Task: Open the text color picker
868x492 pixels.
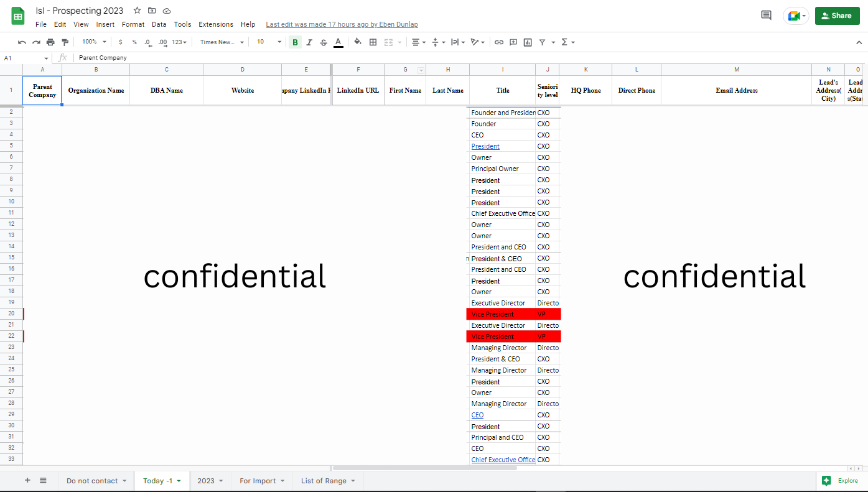Action: 338,42
